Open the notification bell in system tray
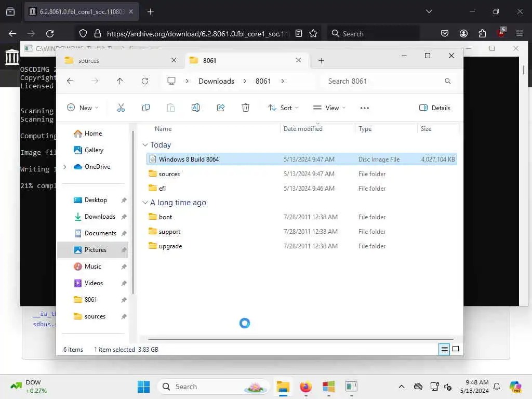 coord(497,387)
